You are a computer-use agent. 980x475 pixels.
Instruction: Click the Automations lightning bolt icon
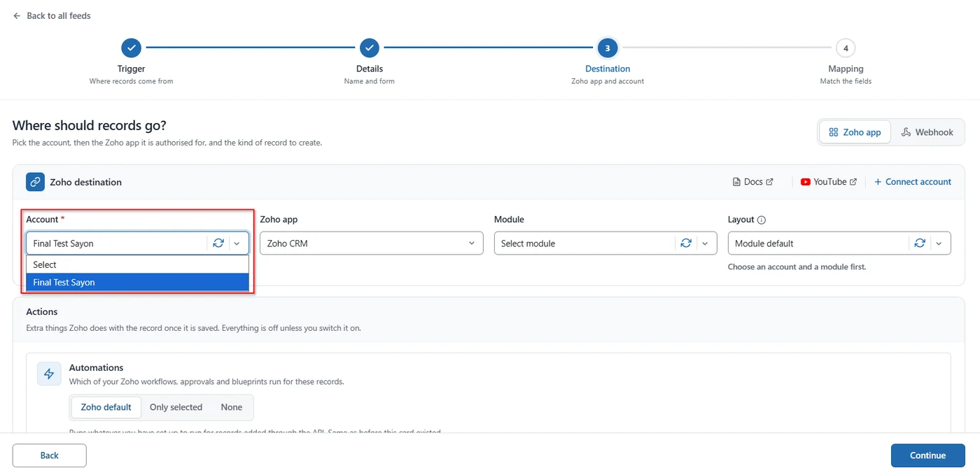tap(49, 374)
